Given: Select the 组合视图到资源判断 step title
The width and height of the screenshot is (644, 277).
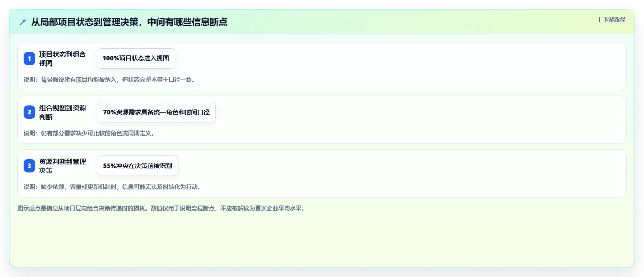Looking at the screenshot, I should (x=62, y=112).
